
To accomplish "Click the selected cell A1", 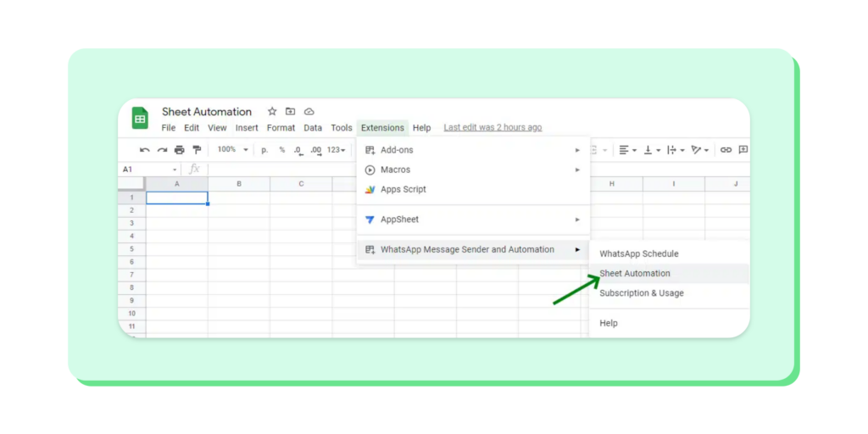I will tap(177, 198).
